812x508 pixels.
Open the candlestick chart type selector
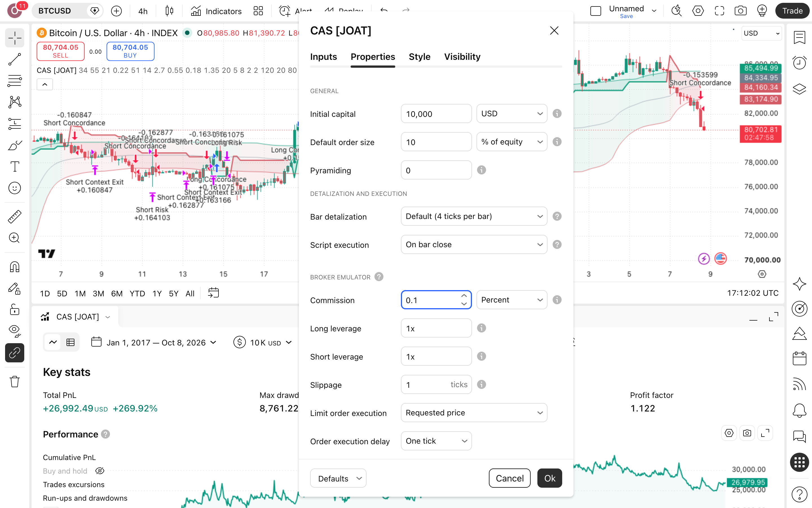(x=169, y=11)
